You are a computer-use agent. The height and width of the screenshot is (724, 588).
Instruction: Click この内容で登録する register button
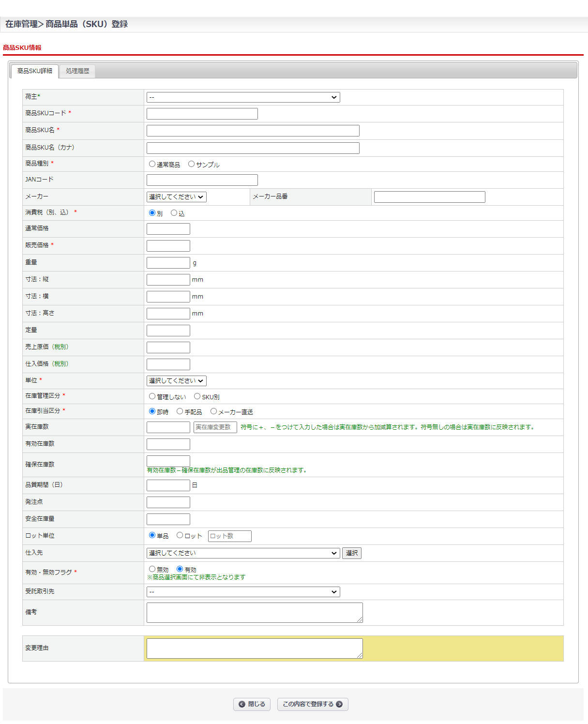coord(313,704)
